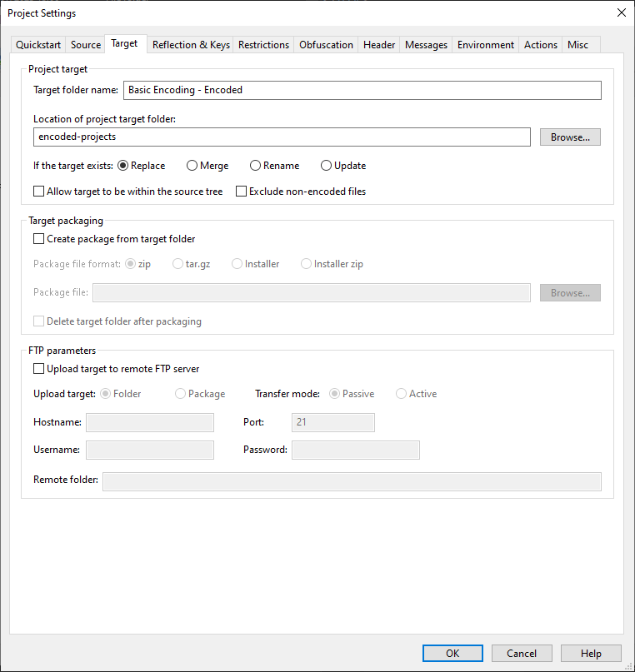Click the project target folder location field

pos(282,137)
